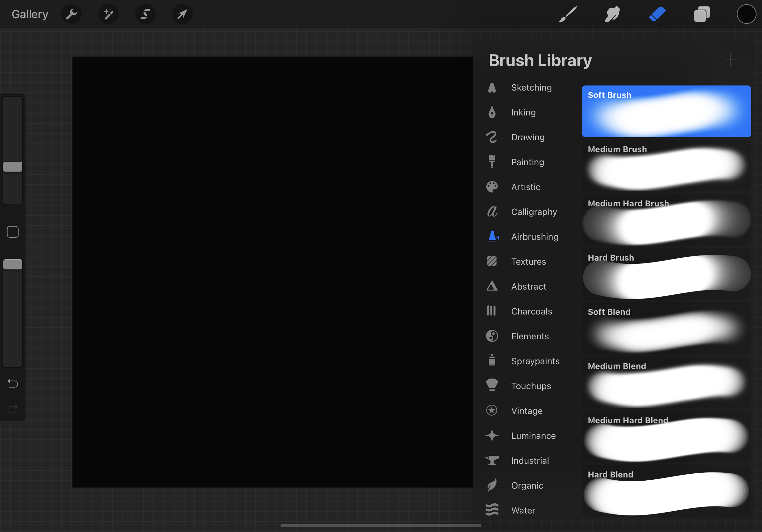Image resolution: width=762 pixels, height=532 pixels.
Task: Tap the Undo arrow
Action: [x=13, y=383]
